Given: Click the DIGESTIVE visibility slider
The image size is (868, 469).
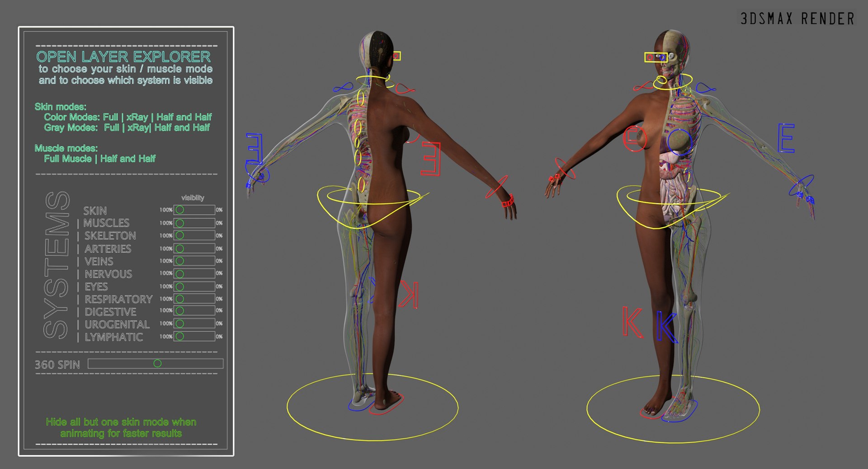Looking at the screenshot, I should point(194,311).
